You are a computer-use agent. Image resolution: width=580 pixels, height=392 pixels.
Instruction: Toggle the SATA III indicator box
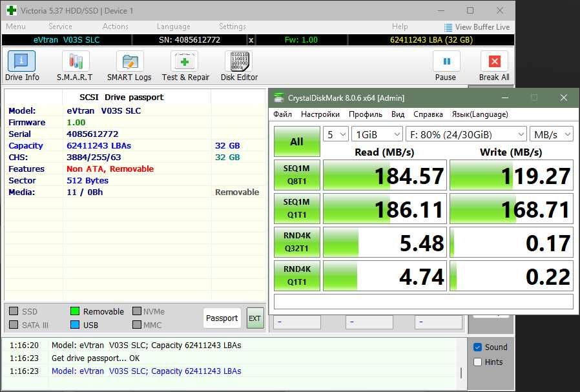[x=14, y=325]
